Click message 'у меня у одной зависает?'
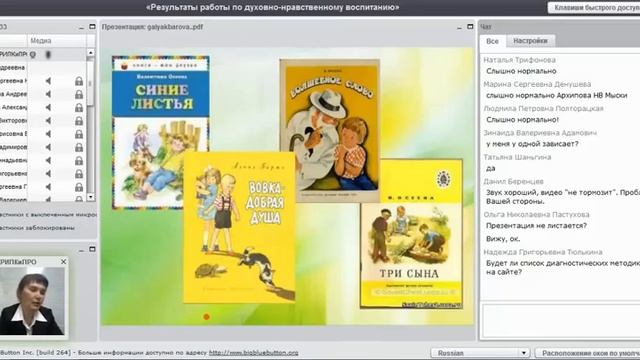 pyautogui.click(x=532, y=144)
